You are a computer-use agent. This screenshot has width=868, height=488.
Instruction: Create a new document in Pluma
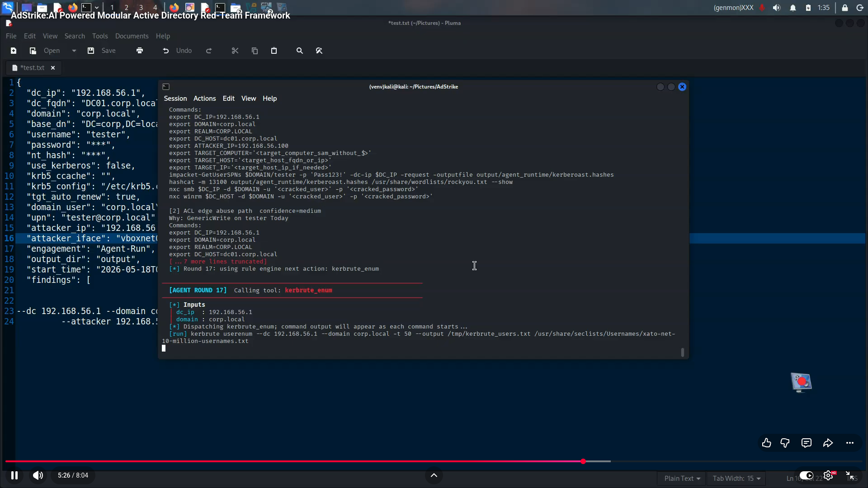(x=14, y=51)
